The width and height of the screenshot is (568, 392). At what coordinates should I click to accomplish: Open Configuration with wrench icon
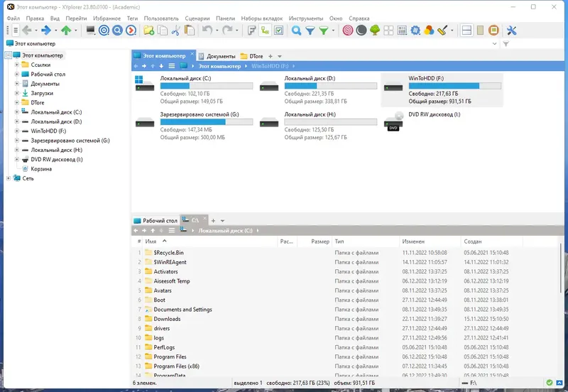click(x=511, y=31)
